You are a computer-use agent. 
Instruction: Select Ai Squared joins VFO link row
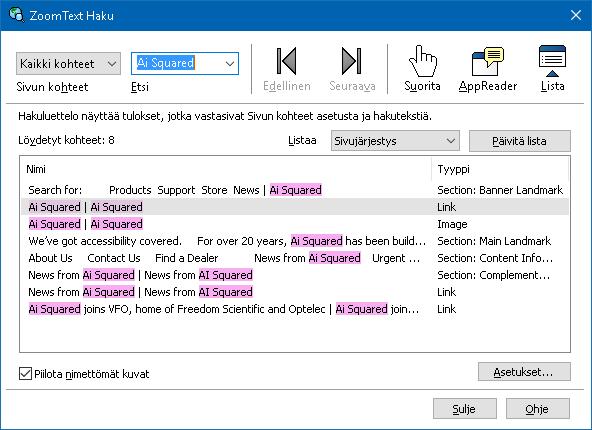294,309
